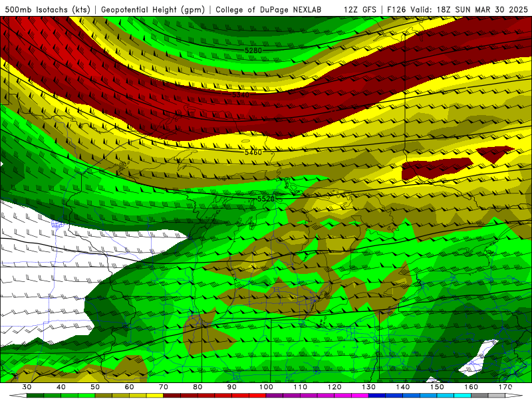
Task: Click the 40 value on the color scale
Action: [61, 387]
